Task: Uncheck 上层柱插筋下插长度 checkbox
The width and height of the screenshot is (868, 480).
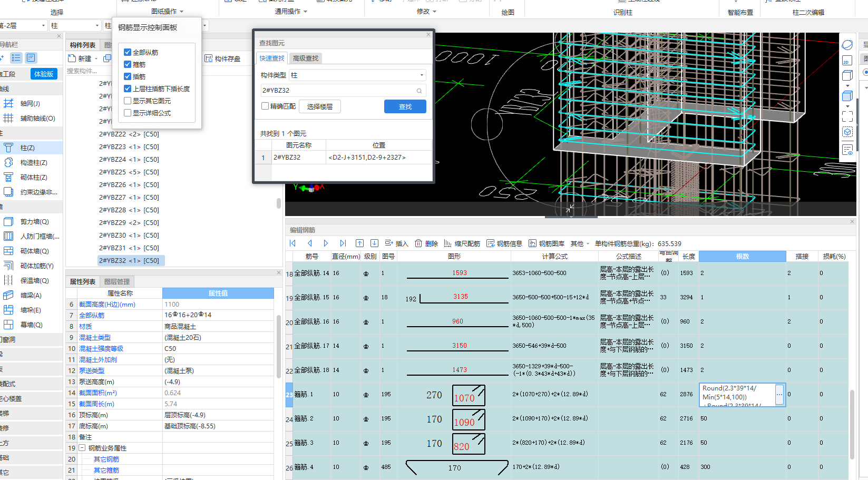Action: click(x=128, y=89)
